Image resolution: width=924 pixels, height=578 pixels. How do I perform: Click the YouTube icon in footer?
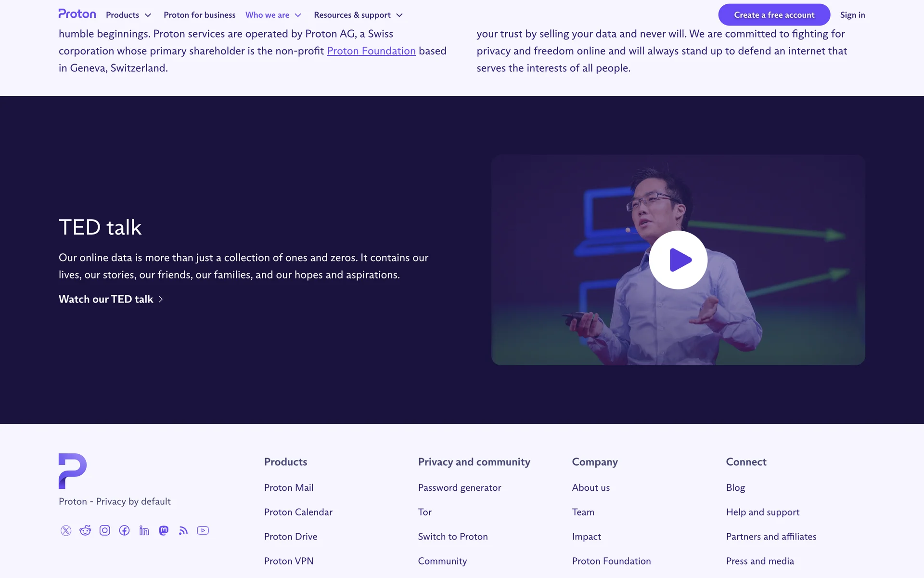pos(203,530)
